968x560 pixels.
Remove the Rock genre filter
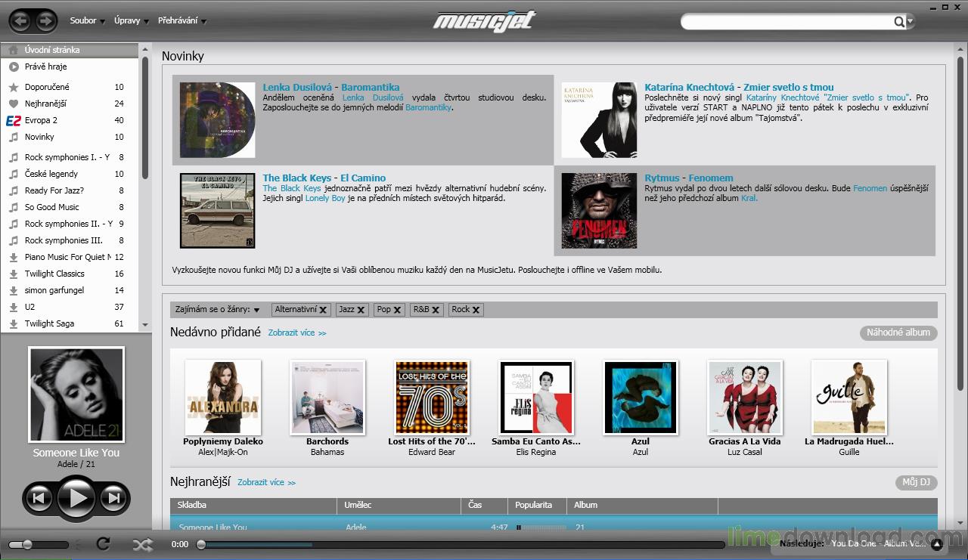pos(476,310)
